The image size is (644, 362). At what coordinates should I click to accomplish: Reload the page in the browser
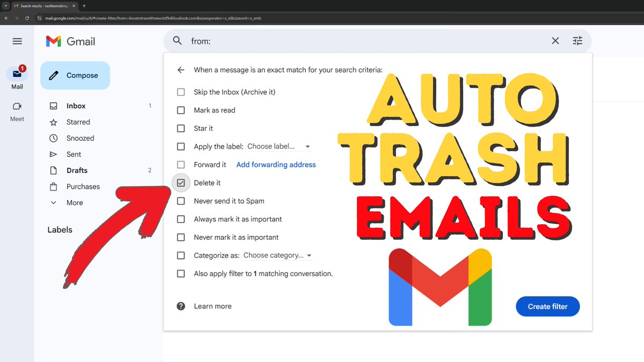27,18
